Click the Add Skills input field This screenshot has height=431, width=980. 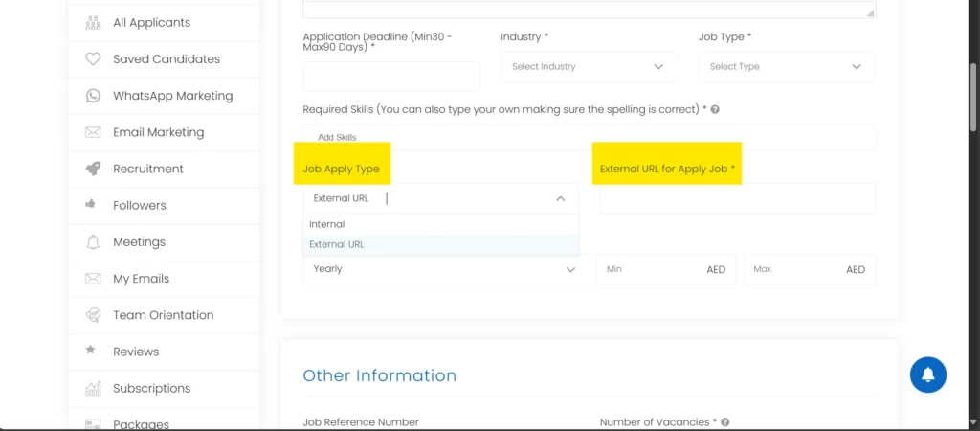tap(590, 137)
